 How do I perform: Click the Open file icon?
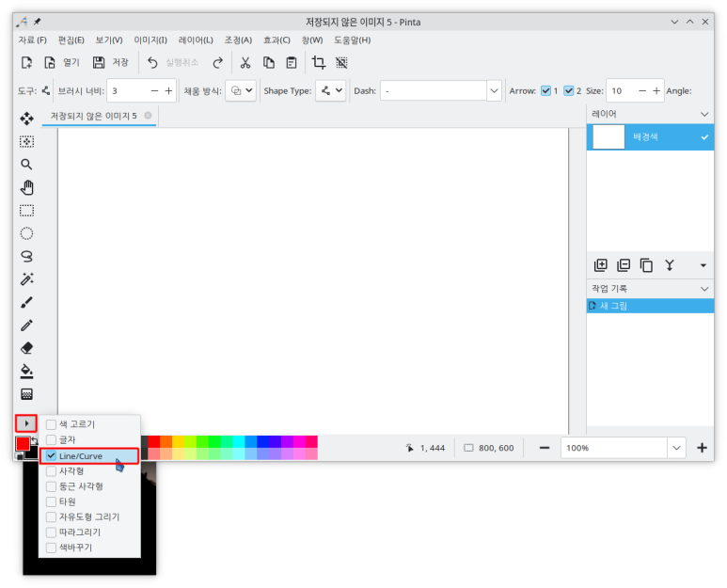(x=50, y=62)
